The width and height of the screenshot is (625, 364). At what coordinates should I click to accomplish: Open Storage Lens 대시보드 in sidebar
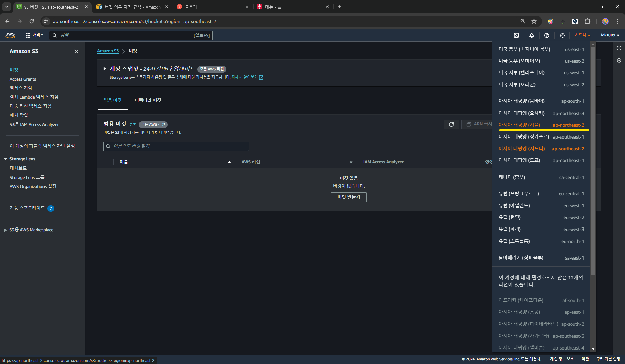(x=18, y=168)
